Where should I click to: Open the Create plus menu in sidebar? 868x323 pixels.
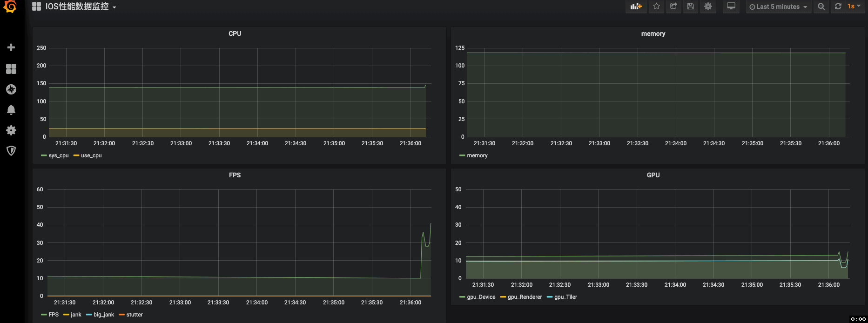(11, 47)
